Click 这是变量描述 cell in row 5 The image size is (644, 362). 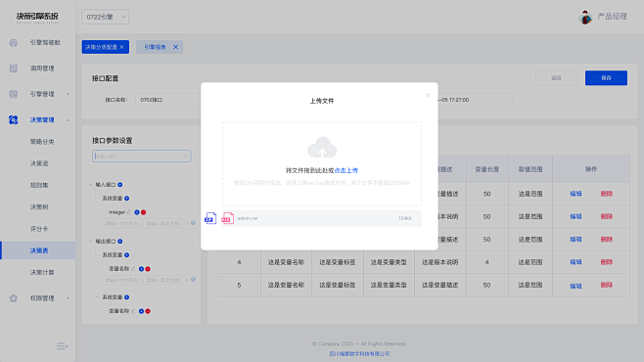click(439, 285)
